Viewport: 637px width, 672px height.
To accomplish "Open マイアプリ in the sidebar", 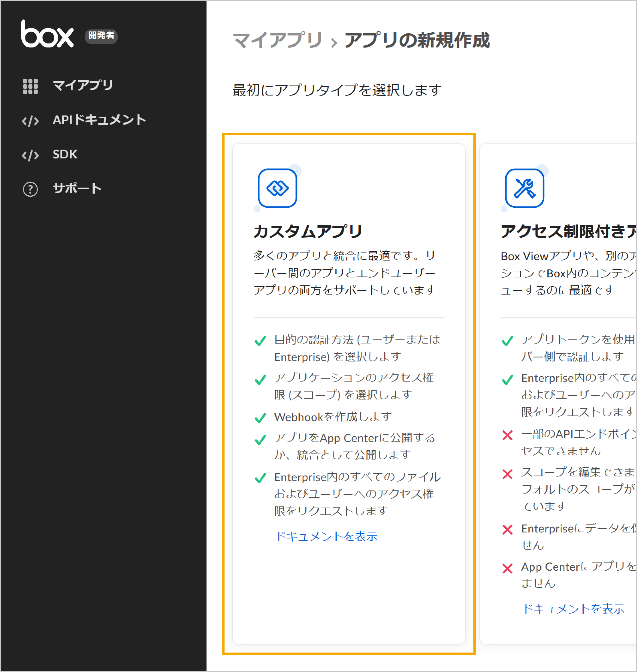I will [83, 85].
